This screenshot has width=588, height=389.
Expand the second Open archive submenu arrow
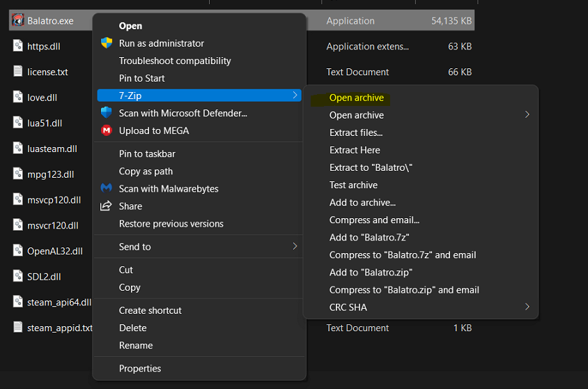pos(527,115)
